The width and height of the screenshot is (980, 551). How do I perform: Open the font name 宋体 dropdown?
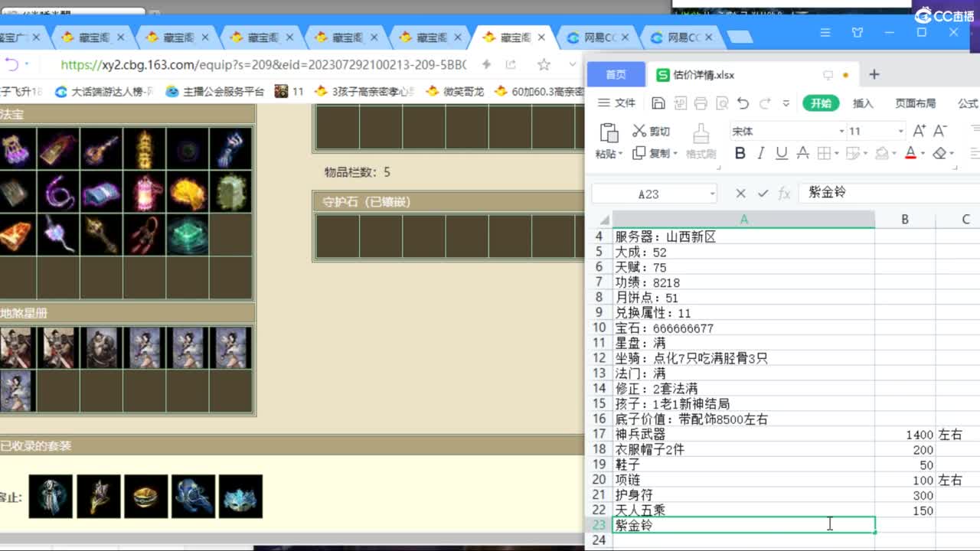(x=841, y=132)
